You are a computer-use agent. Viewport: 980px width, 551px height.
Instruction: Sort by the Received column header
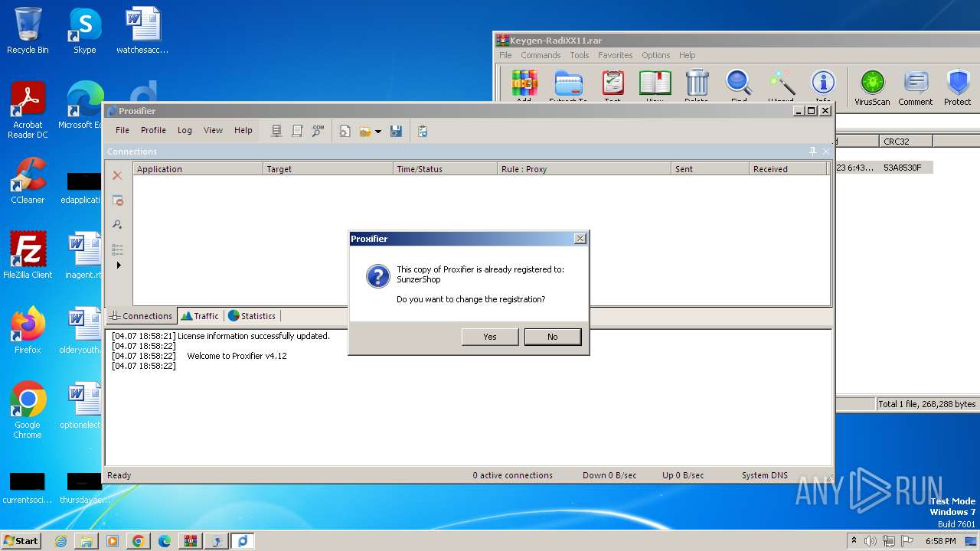pos(788,169)
